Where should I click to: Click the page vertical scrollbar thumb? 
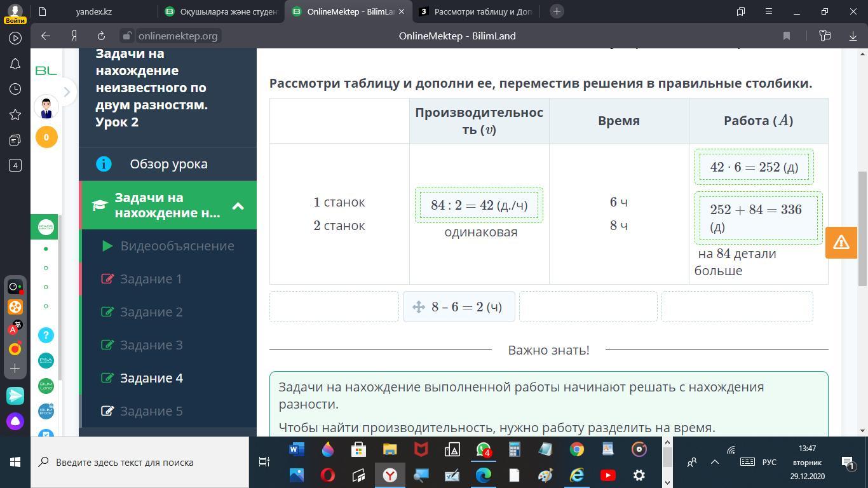click(x=863, y=229)
